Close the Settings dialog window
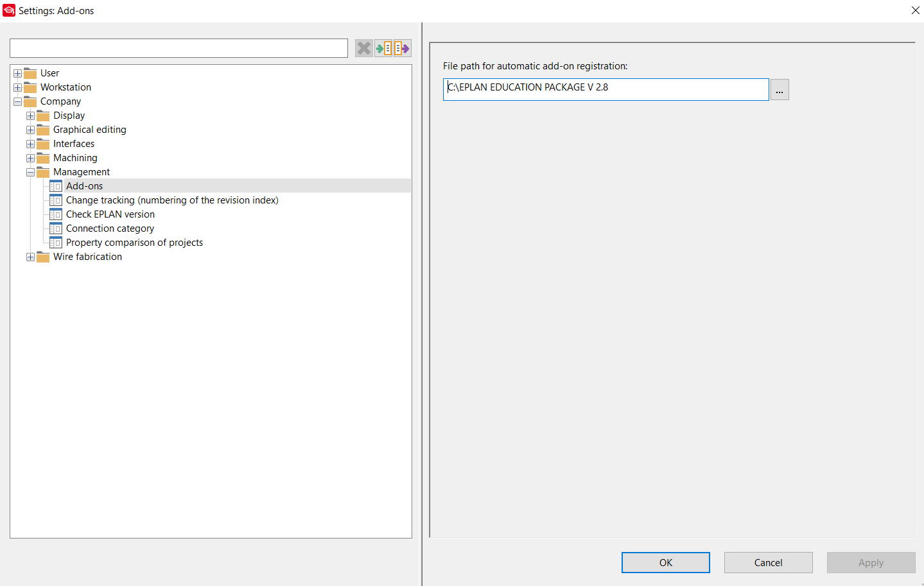The image size is (924, 586). (915, 10)
